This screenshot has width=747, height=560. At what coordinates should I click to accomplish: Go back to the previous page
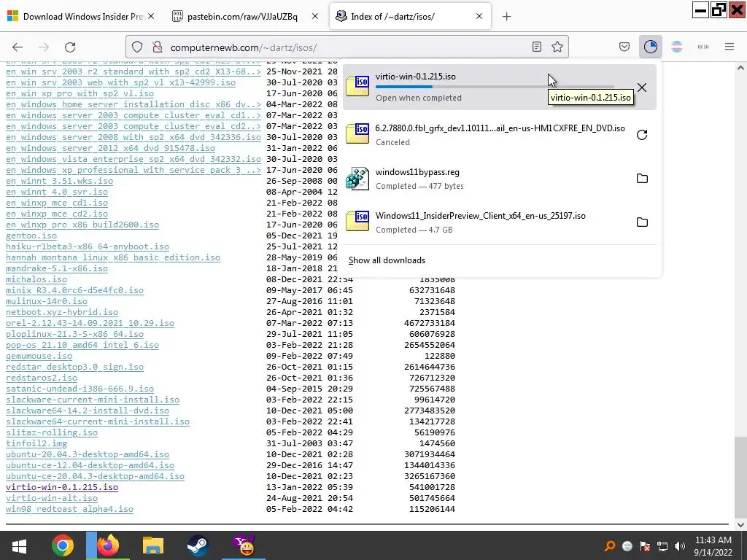point(18,47)
